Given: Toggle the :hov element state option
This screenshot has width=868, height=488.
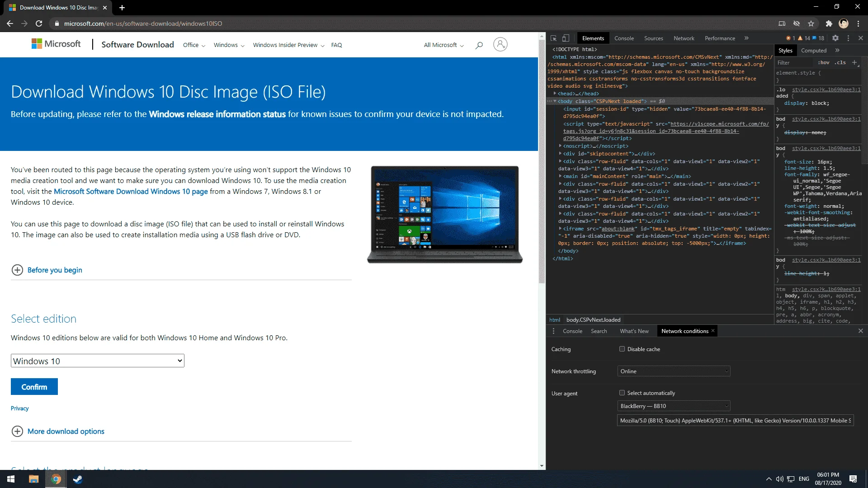Looking at the screenshot, I should [x=824, y=63].
